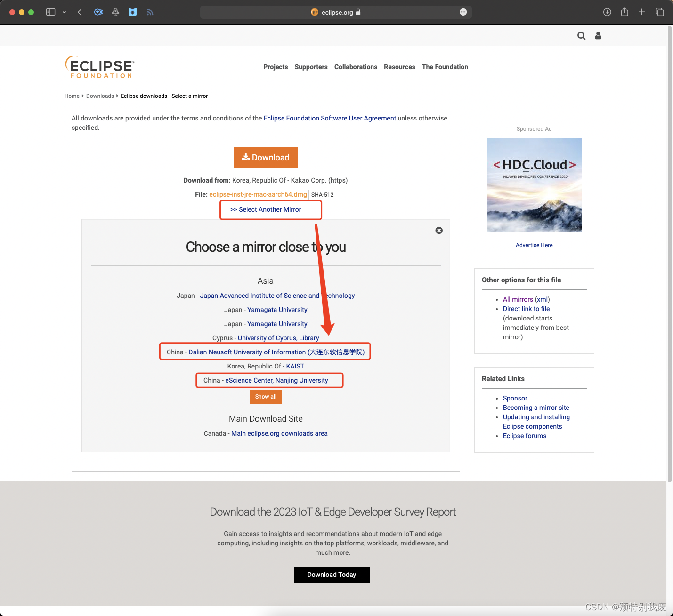Open the site search magnifier icon
Viewport: 673px width, 616px height.
tap(582, 36)
